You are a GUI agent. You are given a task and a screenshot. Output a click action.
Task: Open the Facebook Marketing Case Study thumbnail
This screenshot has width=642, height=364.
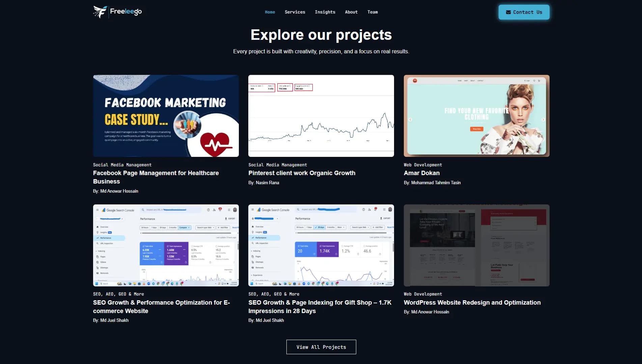[166, 116]
